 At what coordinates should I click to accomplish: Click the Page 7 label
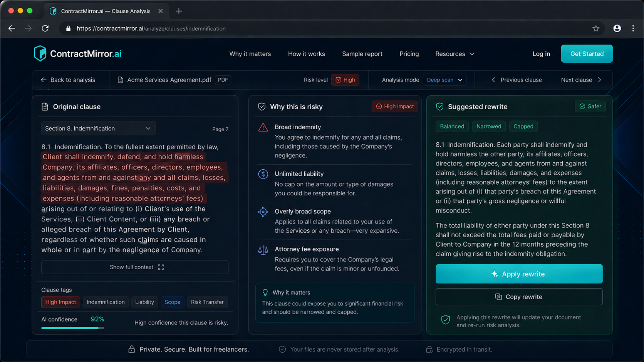click(220, 129)
